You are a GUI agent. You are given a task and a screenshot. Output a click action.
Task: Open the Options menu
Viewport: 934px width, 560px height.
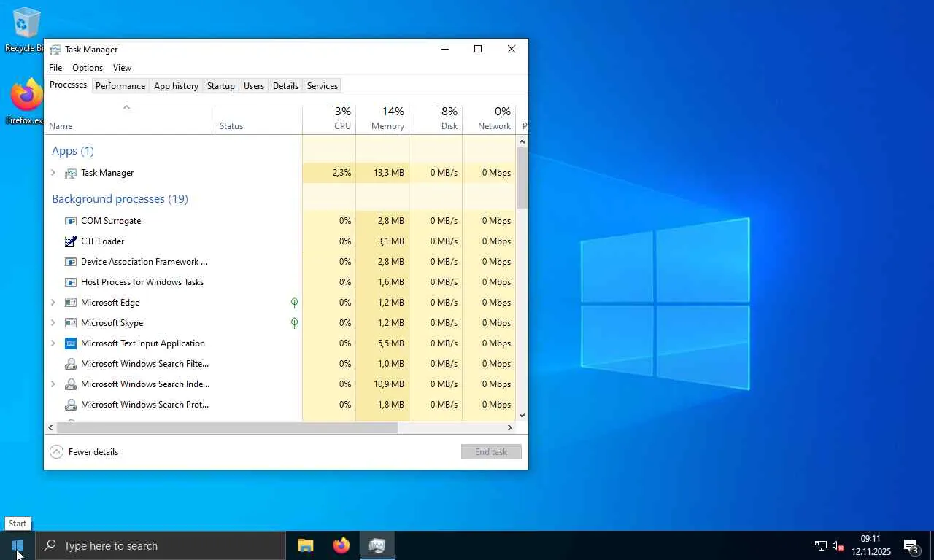[88, 68]
